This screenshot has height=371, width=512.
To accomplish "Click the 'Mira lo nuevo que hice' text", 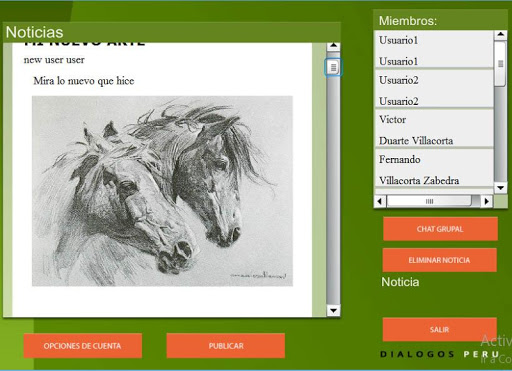I will (x=84, y=81).
